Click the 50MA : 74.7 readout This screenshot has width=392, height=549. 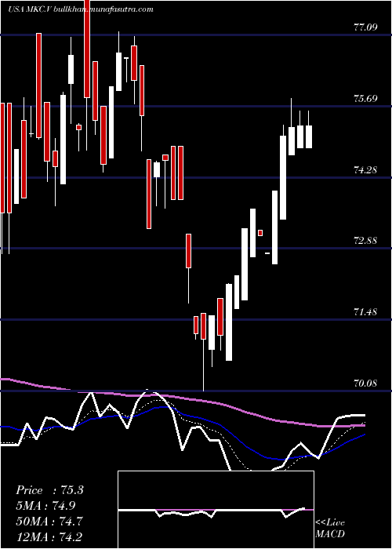tap(49, 522)
